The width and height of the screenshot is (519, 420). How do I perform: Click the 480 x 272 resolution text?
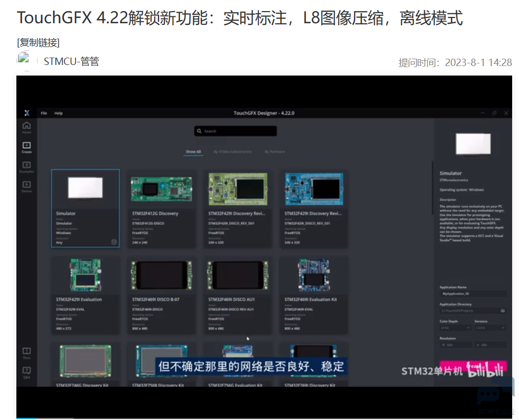[63, 328]
